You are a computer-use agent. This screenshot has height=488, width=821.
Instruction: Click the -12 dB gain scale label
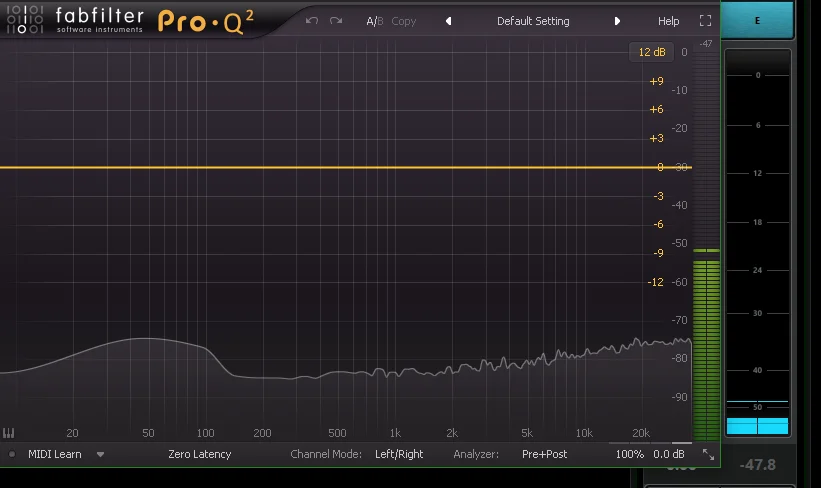[x=656, y=282]
